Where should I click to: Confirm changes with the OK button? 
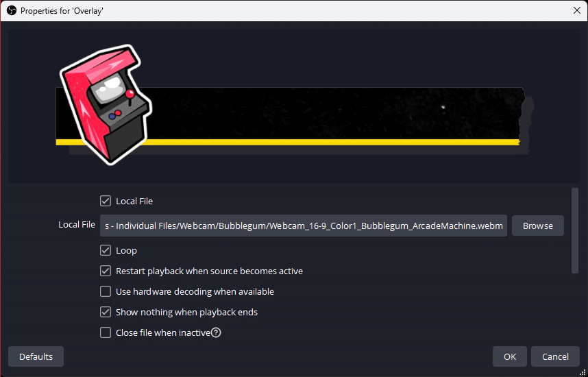pyautogui.click(x=509, y=356)
